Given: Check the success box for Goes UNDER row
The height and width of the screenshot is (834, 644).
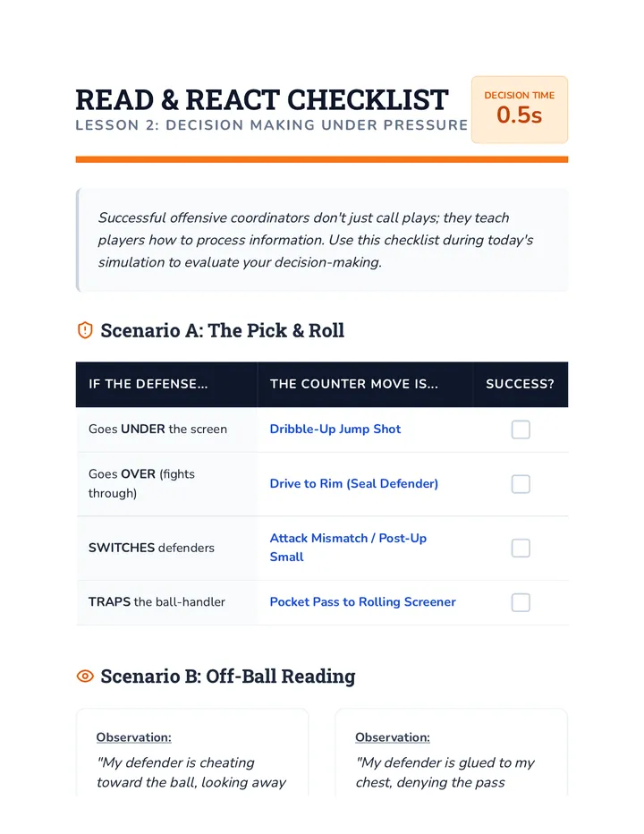Looking at the screenshot, I should point(521,430).
